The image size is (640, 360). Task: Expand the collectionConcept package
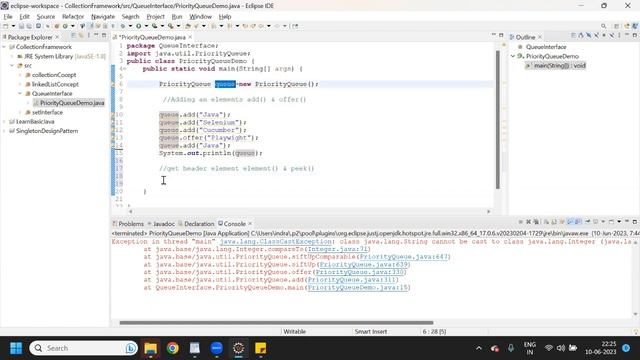pyautogui.click(x=20, y=75)
